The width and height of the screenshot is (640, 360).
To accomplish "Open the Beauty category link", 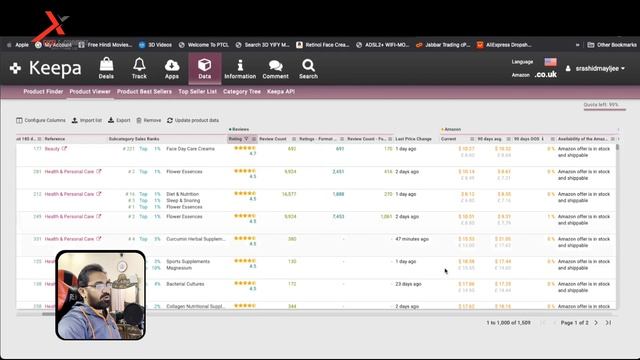I will click(52, 149).
